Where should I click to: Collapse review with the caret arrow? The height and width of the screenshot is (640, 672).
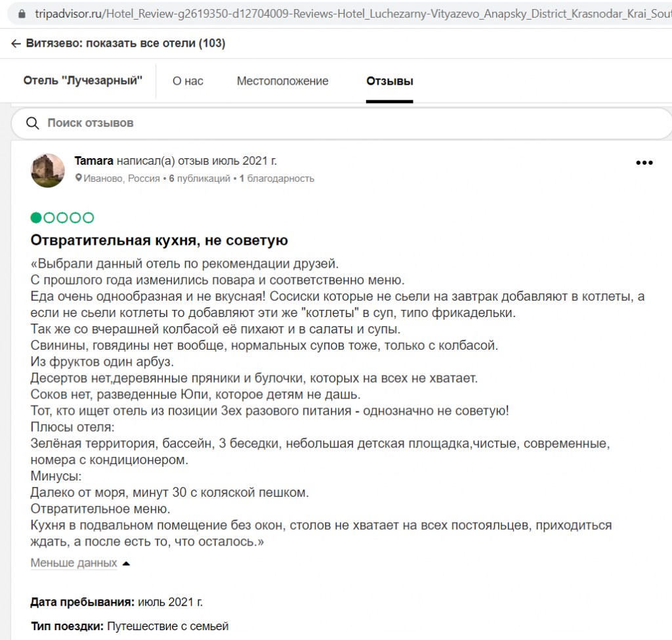pyautogui.click(x=126, y=563)
